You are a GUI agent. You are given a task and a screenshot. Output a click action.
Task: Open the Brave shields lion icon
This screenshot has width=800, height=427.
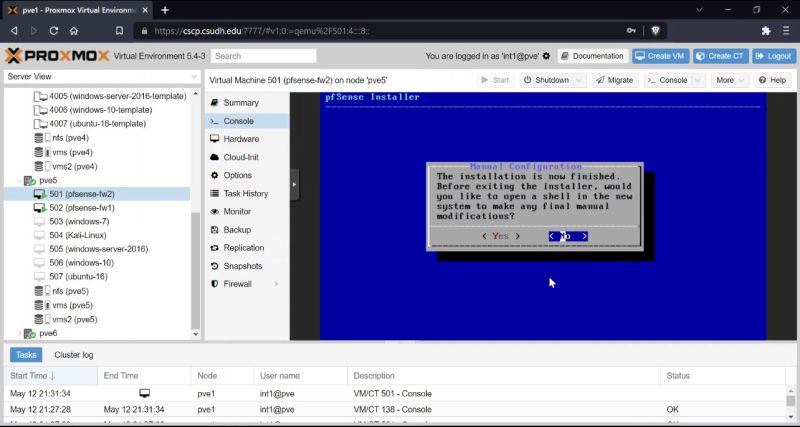[656, 31]
